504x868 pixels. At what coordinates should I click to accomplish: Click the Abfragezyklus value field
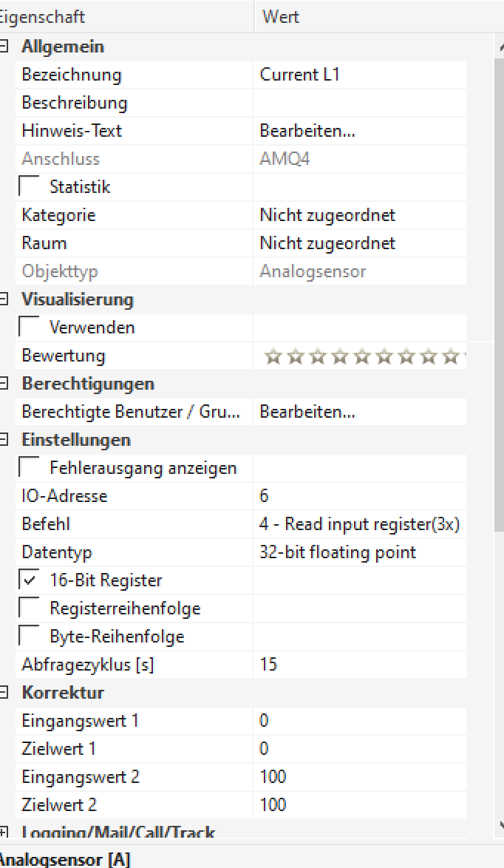tap(359, 665)
